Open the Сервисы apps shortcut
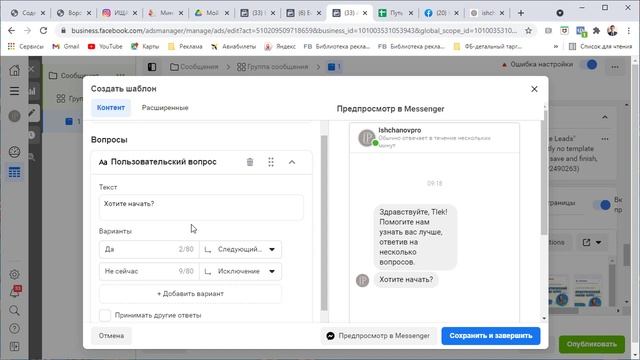The height and width of the screenshot is (360, 640). coord(26,47)
